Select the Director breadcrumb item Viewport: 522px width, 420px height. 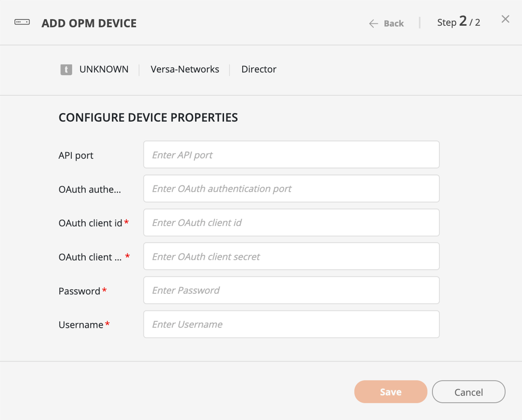pos(258,69)
